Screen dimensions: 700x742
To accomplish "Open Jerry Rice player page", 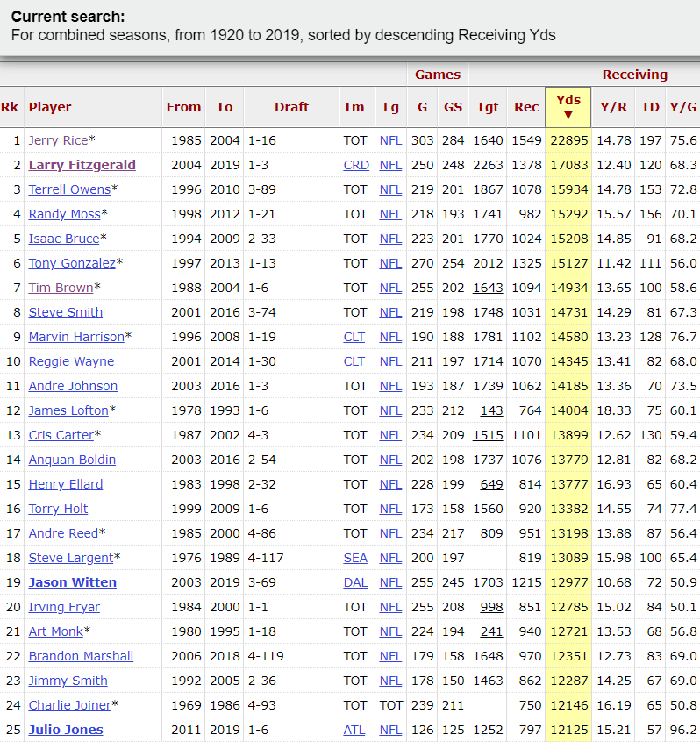I will (58, 140).
